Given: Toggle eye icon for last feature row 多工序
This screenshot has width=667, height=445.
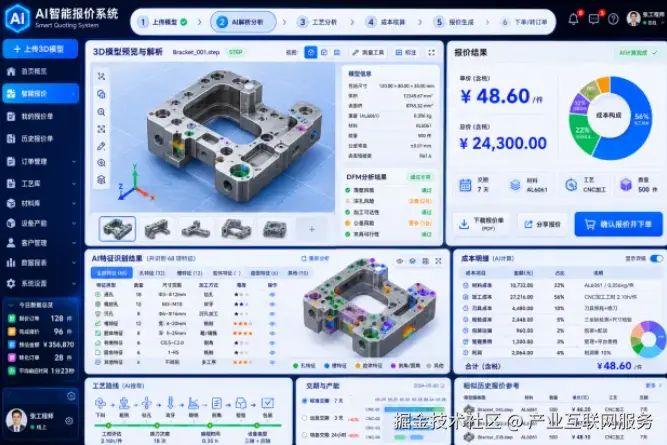Looking at the screenshot, I should (272, 362).
